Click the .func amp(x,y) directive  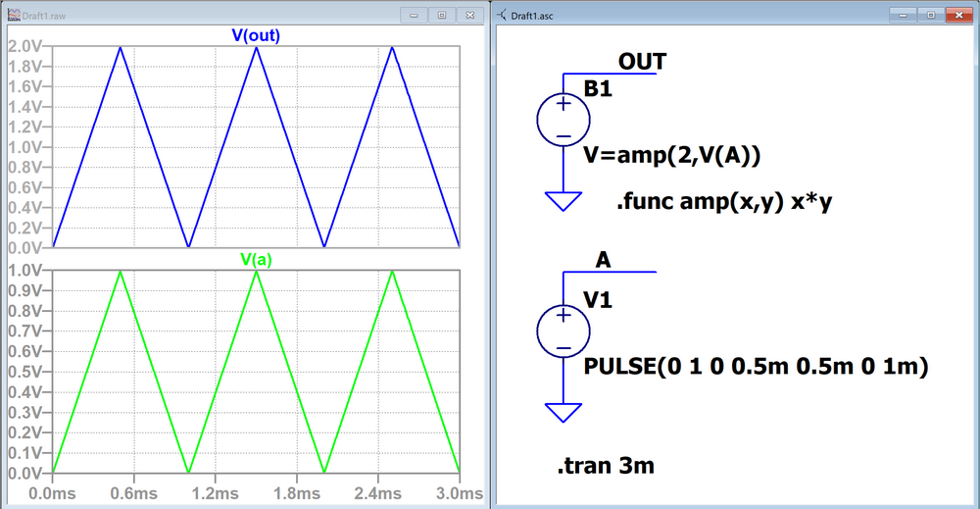pyautogui.click(x=717, y=203)
